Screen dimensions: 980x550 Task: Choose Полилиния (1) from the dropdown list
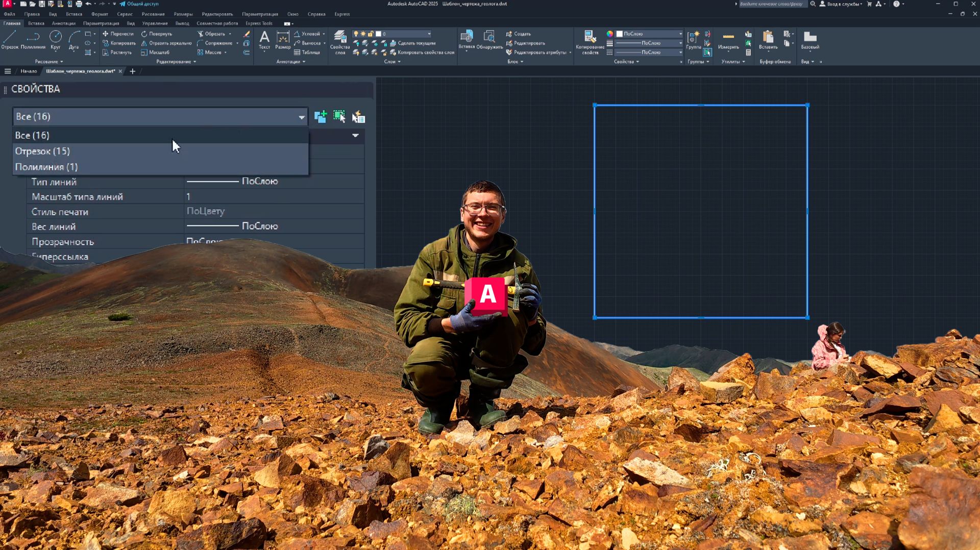coord(160,167)
